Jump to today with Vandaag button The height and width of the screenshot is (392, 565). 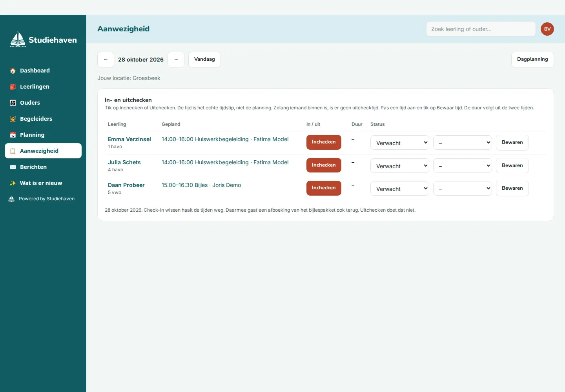[204, 60]
